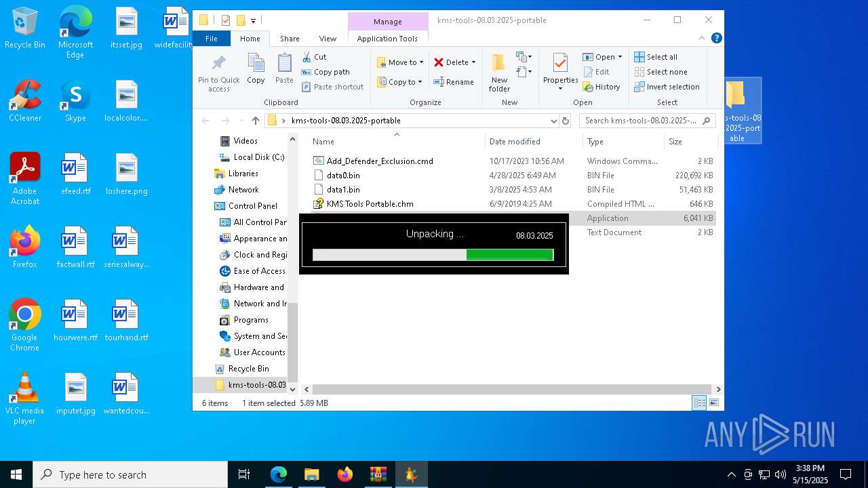Expand the Copy to dropdown
Viewport: 868px width, 488px height.
[x=420, y=82]
